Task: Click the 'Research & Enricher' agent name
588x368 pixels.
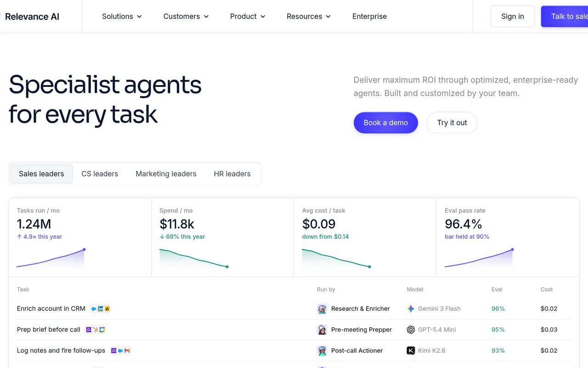Action: [361, 309]
